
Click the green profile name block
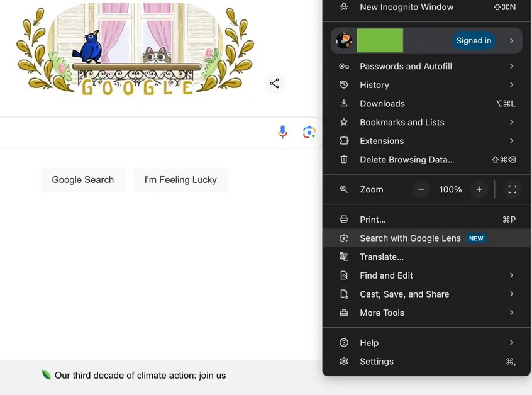pyautogui.click(x=380, y=41)
